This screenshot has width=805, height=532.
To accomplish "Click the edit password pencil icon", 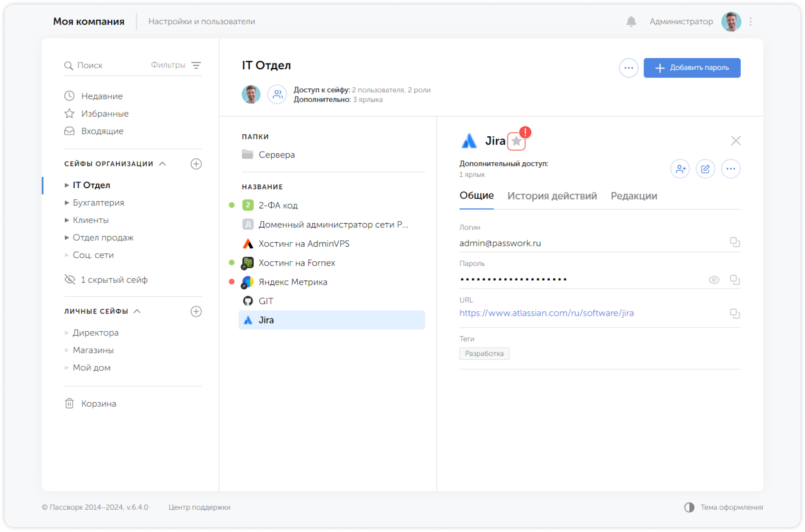I will [x=705, y=169].
